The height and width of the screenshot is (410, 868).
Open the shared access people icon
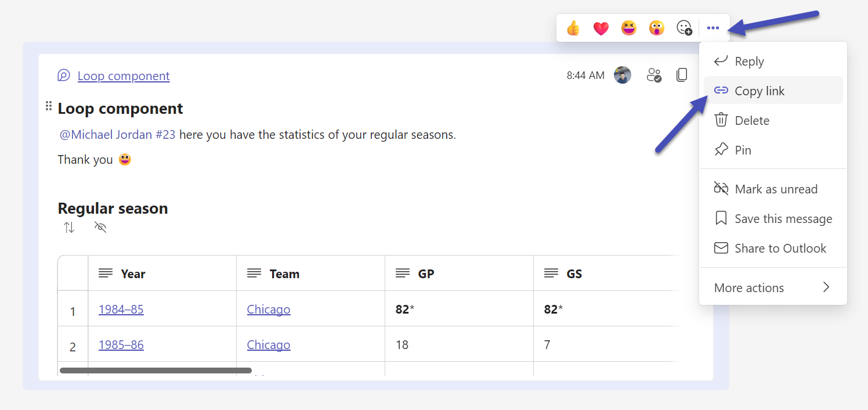654,75
